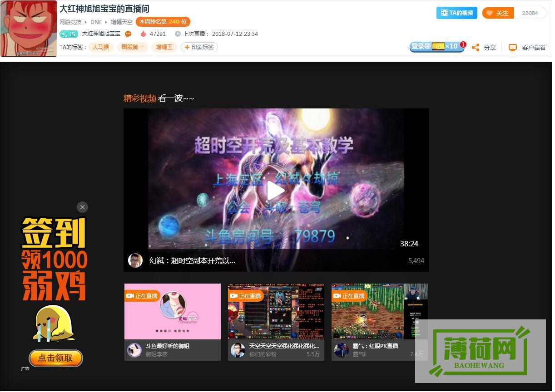Click the popularity value 47291
The width and height of the screenshot is (555, 392).
pyautogui.click(x=158, y=34)
